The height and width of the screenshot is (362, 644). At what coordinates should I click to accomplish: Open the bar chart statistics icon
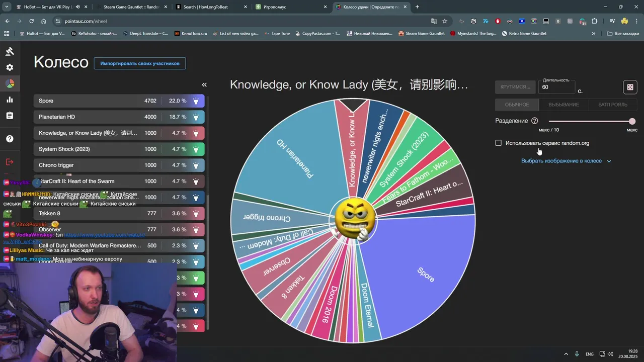(10, 100)
